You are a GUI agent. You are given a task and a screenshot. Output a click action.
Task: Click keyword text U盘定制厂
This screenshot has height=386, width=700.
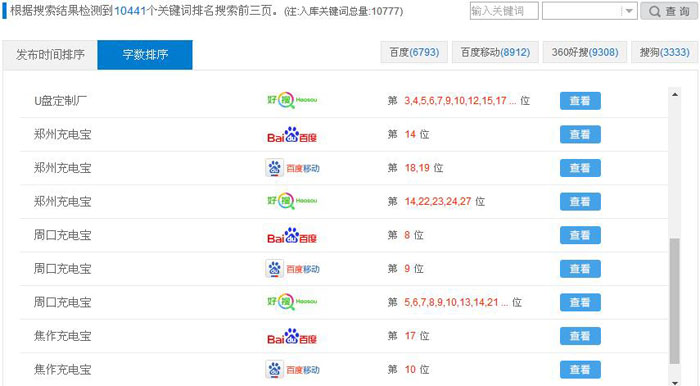pos(60,101)
